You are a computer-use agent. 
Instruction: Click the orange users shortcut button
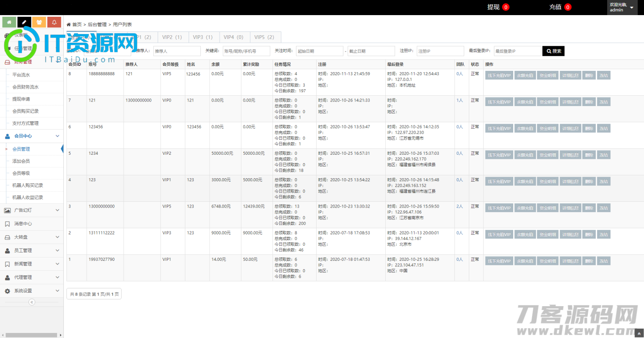coord(39,22)
